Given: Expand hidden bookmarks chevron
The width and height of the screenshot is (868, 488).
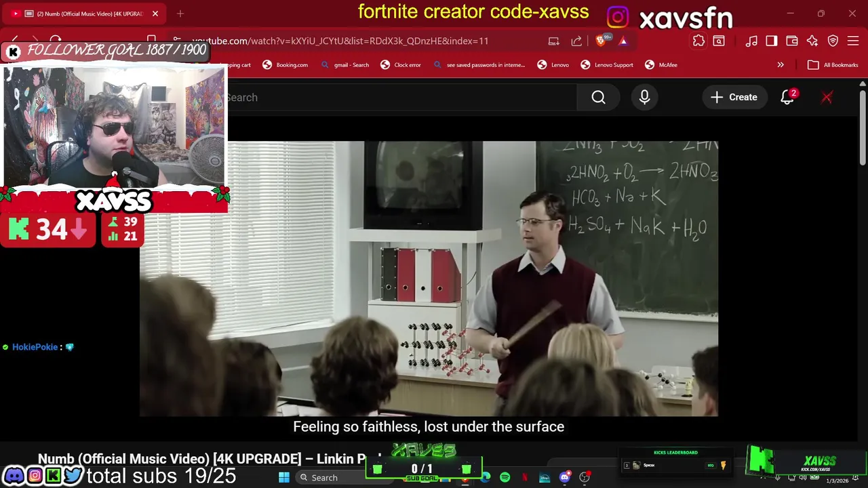Looking at the screenshot, I should click(x=781, y=65).
